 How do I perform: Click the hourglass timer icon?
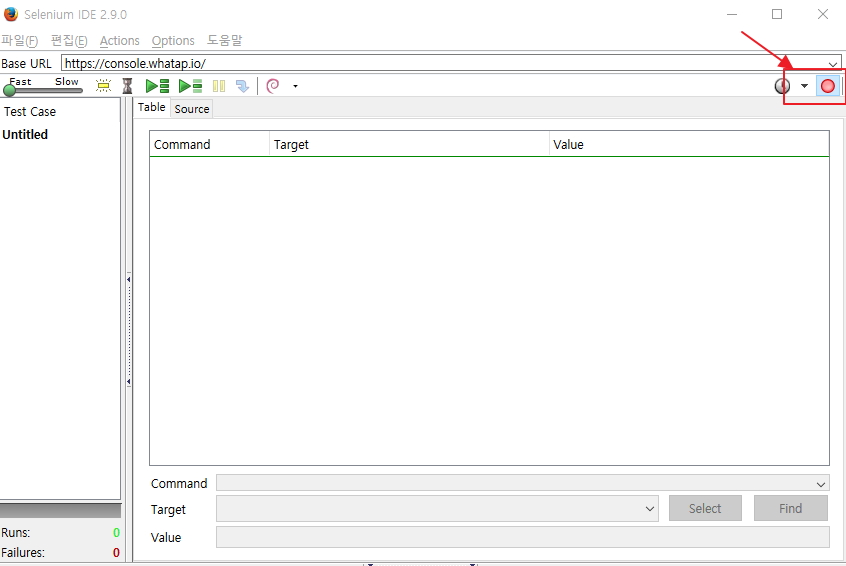tap(127, 86)
